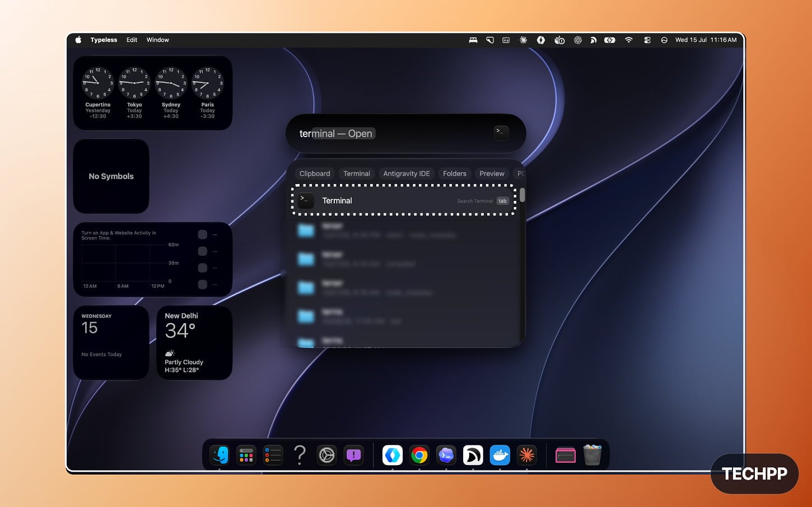Open the Apple menu
Viewport: 812px width, 507px height.
(78, 40)
